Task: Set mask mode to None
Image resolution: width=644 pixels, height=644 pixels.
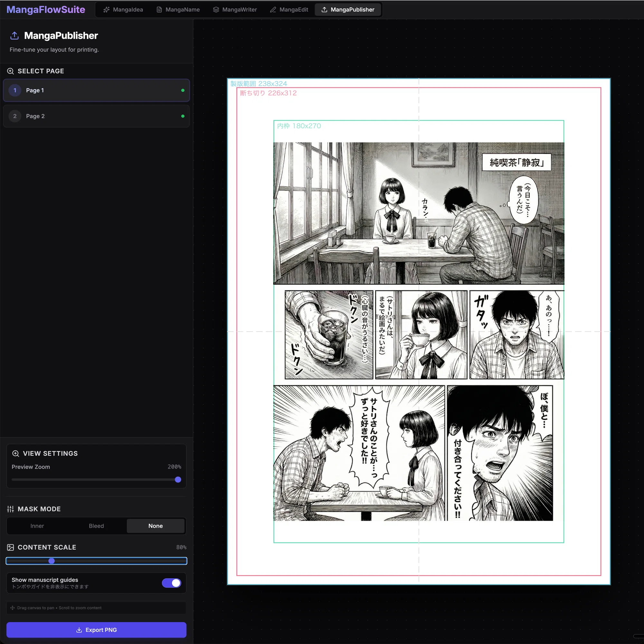Action: (156, 526)
